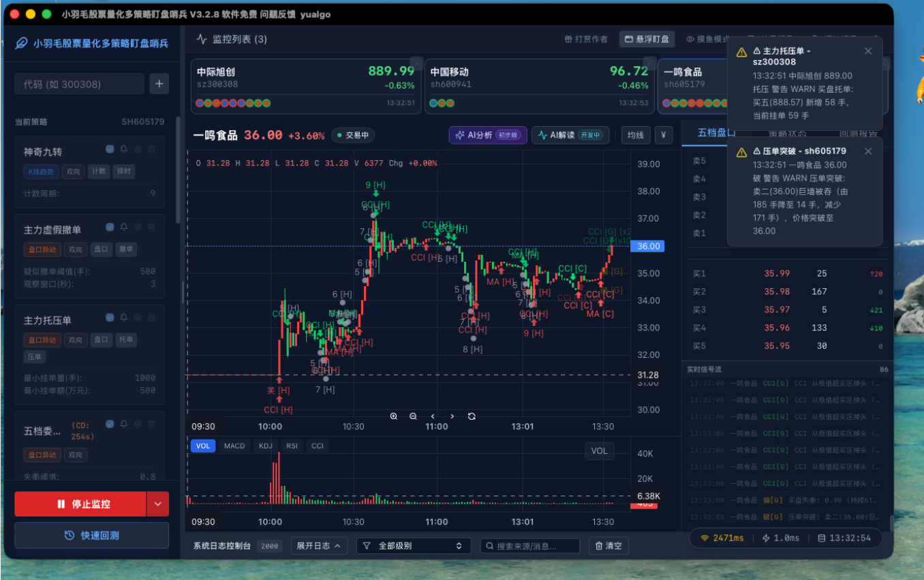Click the 买4 price 35.96

click(x=777, y=328)
